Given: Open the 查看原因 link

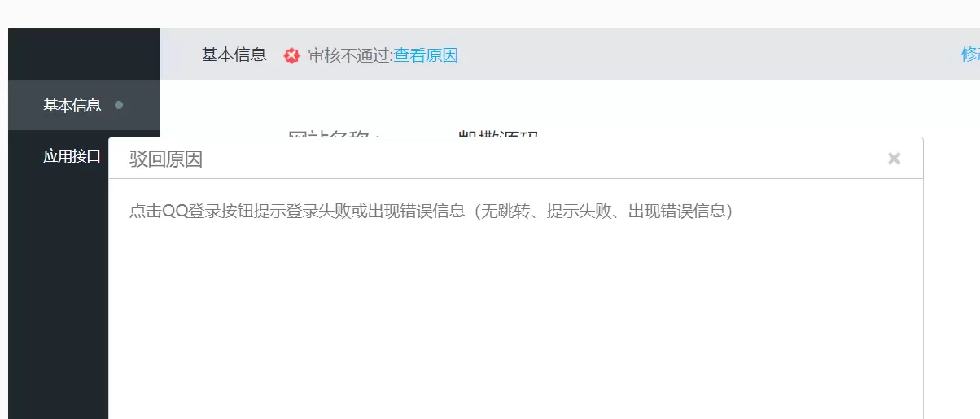Looking at the screenshot, I should tap(426, 55).
